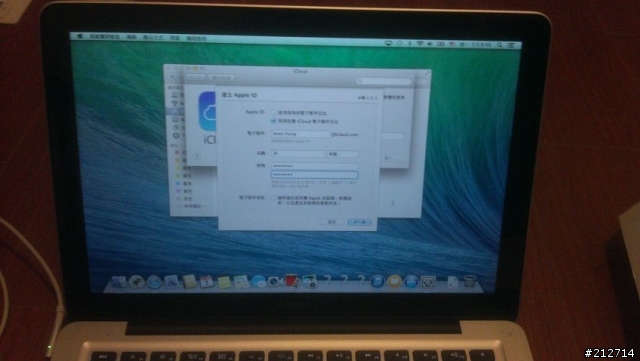Click the first name field

(x=342, y=154)
